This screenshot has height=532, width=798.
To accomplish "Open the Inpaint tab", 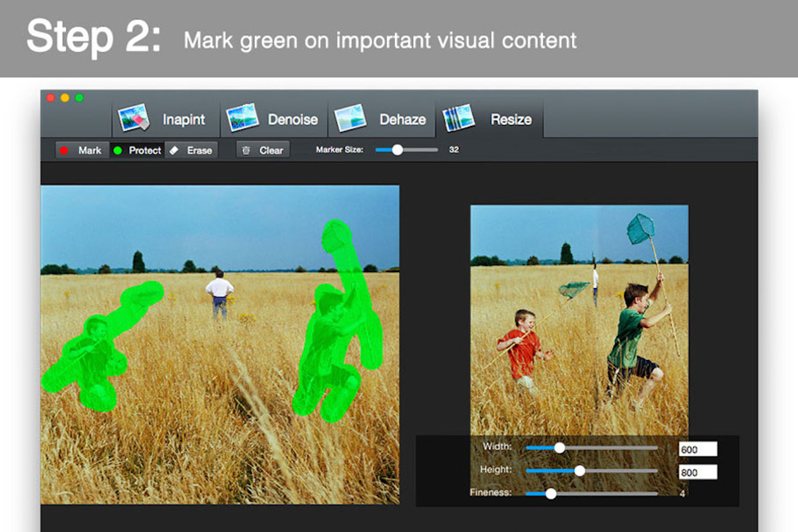I will 166,119.
